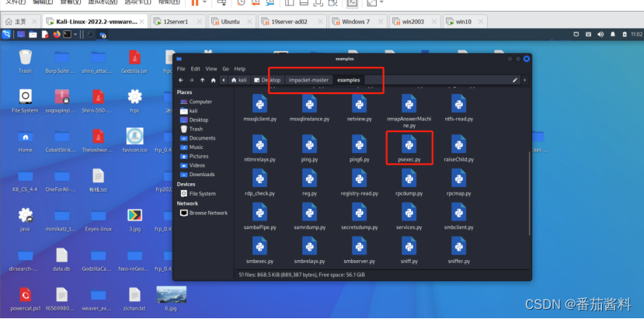This screenshot has height=319, width=644.
Task: Go back with the back arrow
Action: pyautogui.click(x=181, y=81)
